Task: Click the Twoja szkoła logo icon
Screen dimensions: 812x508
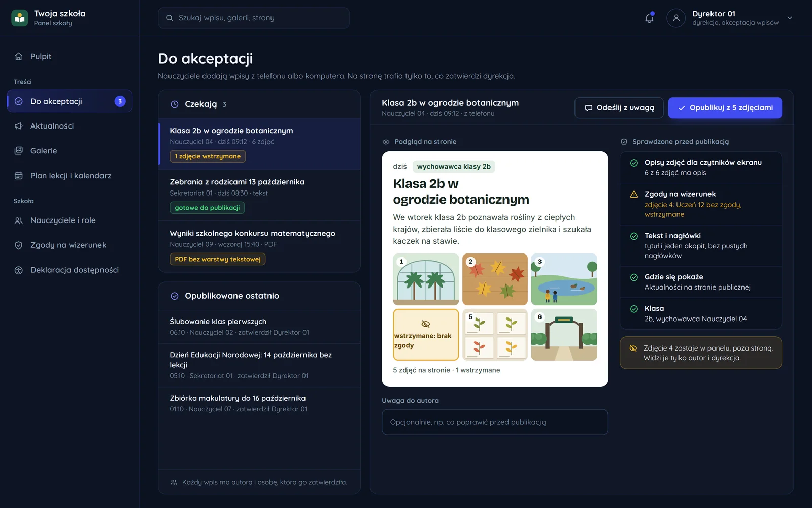Action: (x=20, y=18)
